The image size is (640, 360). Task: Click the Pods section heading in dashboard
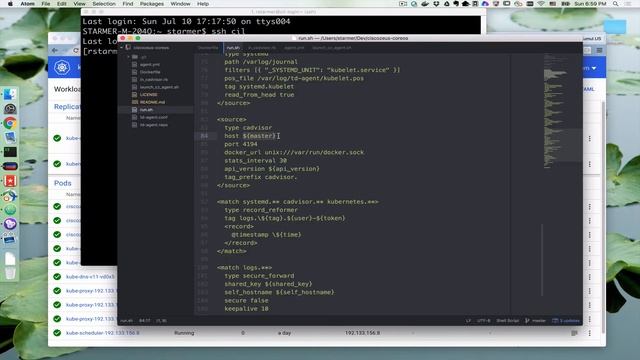(x=62, y=183)
